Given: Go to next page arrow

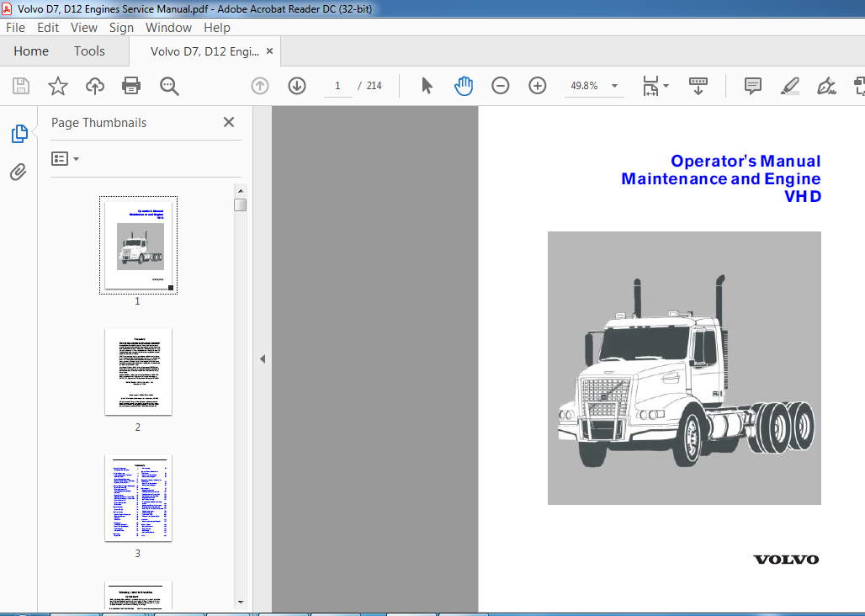Looking at the screenshot, I should pos(297,86).
